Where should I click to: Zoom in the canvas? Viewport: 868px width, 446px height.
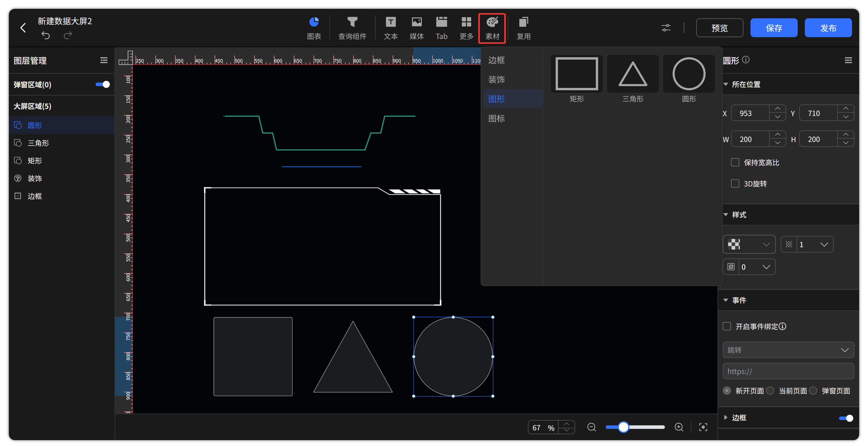[679, 427]
